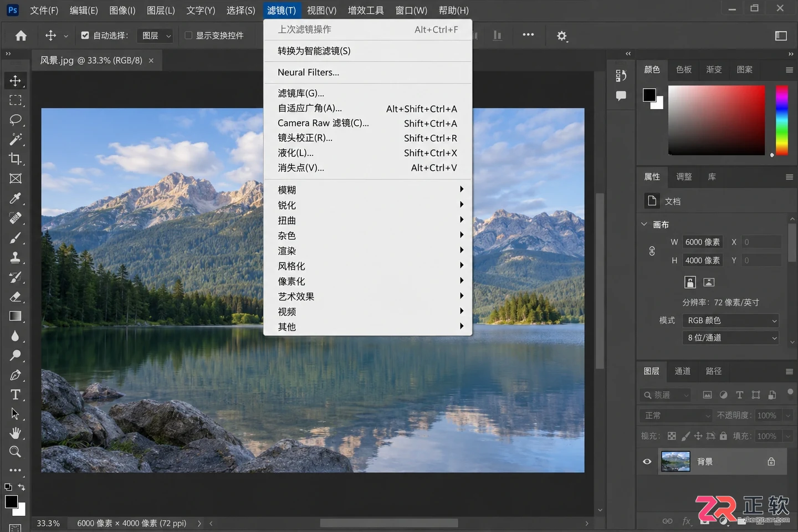The height and width of the screenshot is (532, 798).
Task: Select the Rectangular Marquee tool
Action: pos(15,100)
